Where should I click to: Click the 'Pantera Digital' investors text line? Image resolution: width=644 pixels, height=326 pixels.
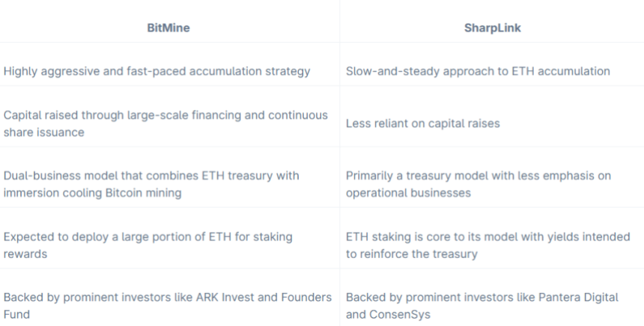[x=482, y=298]
